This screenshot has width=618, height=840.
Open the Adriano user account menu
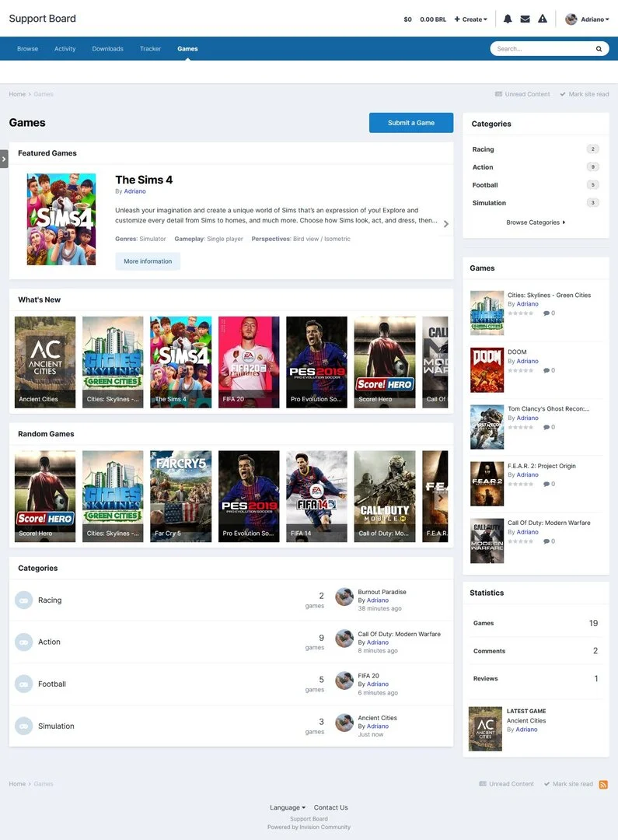[588, 19]
